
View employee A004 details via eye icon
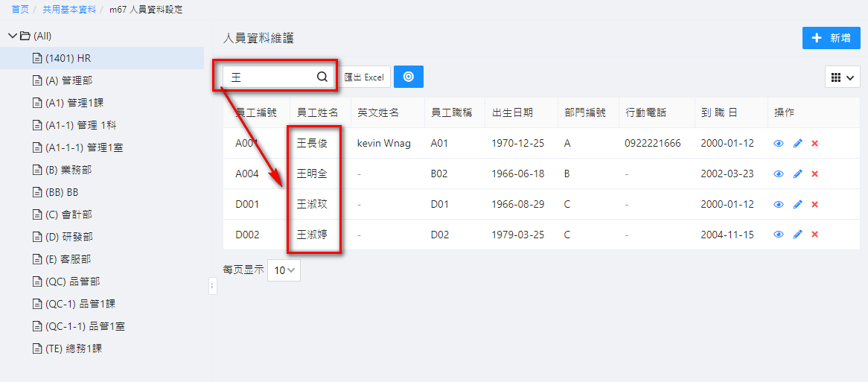click(779, 174)
